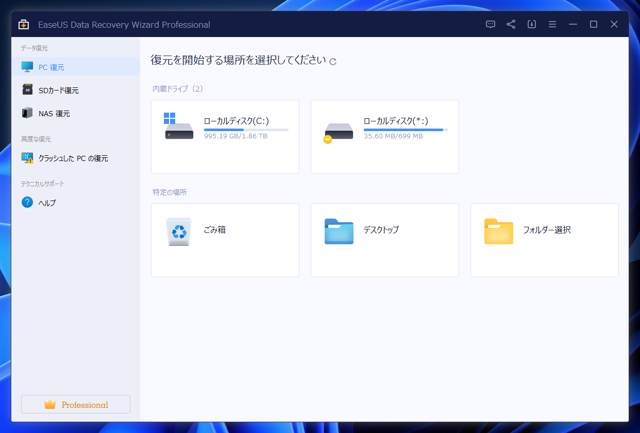Choose the フォルダー選択 location card
The height and width of the screenshot is (433, 640).
coord(544,240)
